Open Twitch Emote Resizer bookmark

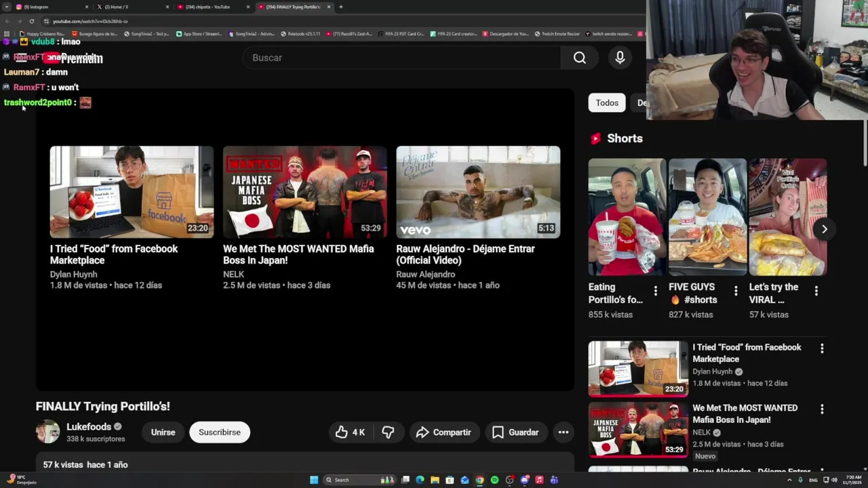click(x=557, y=33)
